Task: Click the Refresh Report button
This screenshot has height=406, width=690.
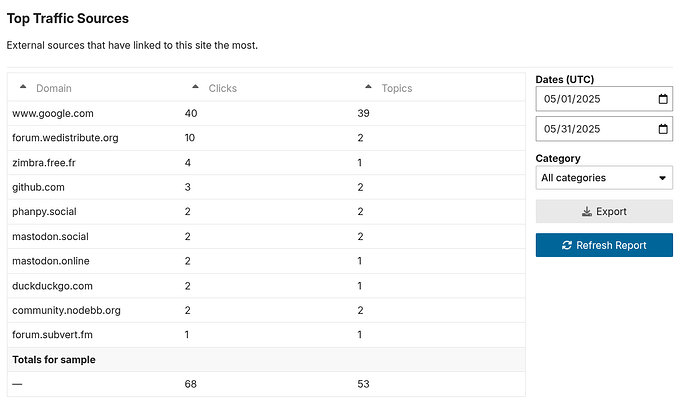Action: [604, 245]
